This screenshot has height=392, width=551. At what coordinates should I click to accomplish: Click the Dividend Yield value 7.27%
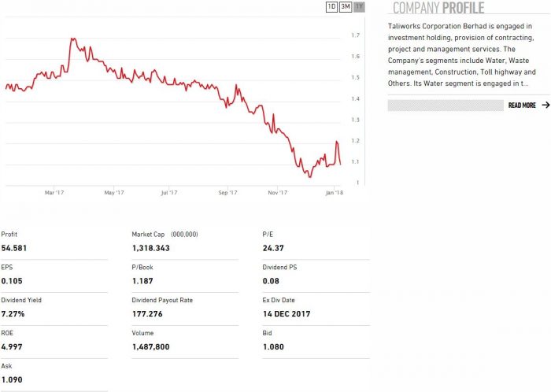pyautogui.click(x=13, y=314)
